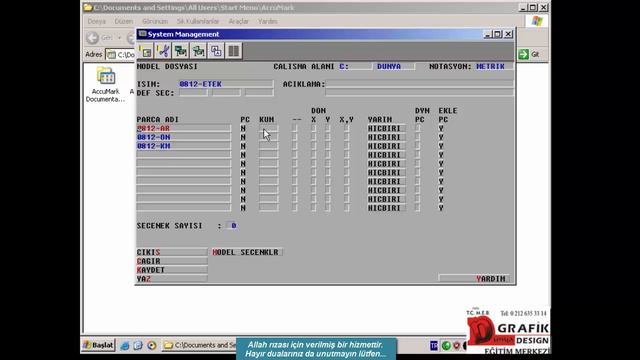This screenshot has height=360, width=640.
Task: Click the first DEF SEC field
Action: pyautogui.click(x=193, y=93)
